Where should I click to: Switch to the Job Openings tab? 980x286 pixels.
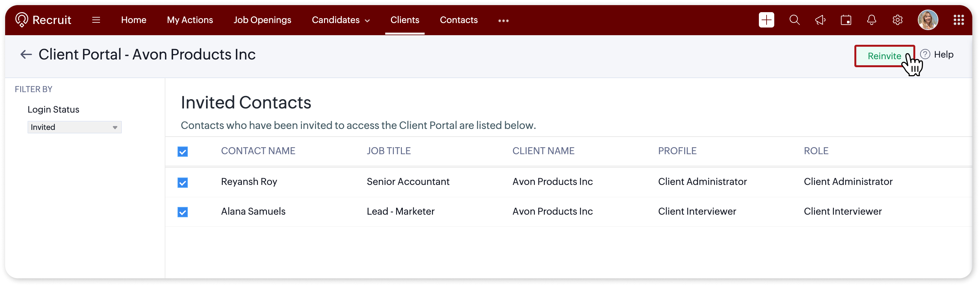click(262, 20)
